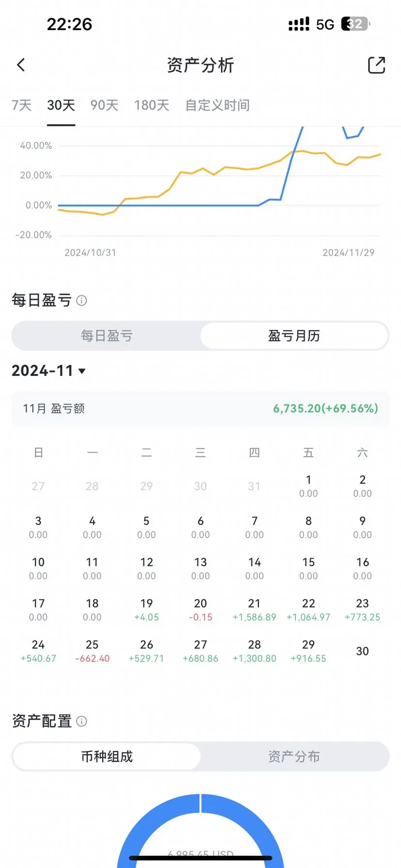Viewport: 401px width, 868px height.
Task: Select 币种组成 segment
Action: 107,757
